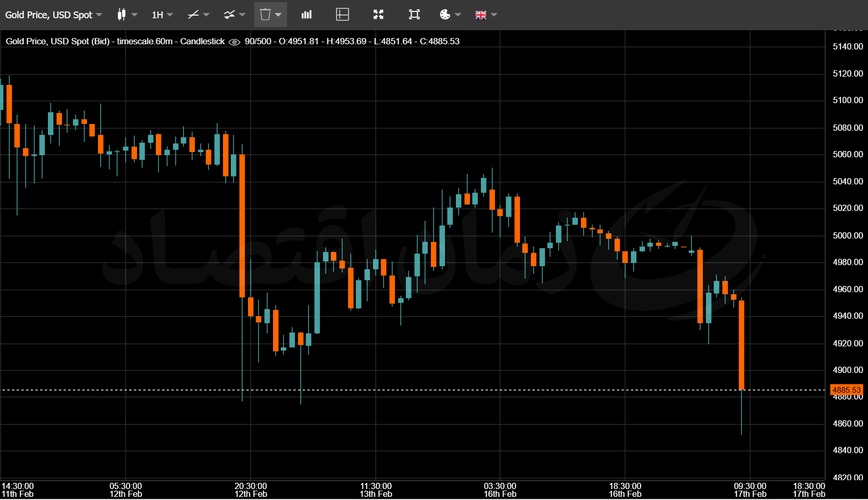Click the 14:30:00 11th Feb time label
Screen dimensions: 868x500
[17, 490]
